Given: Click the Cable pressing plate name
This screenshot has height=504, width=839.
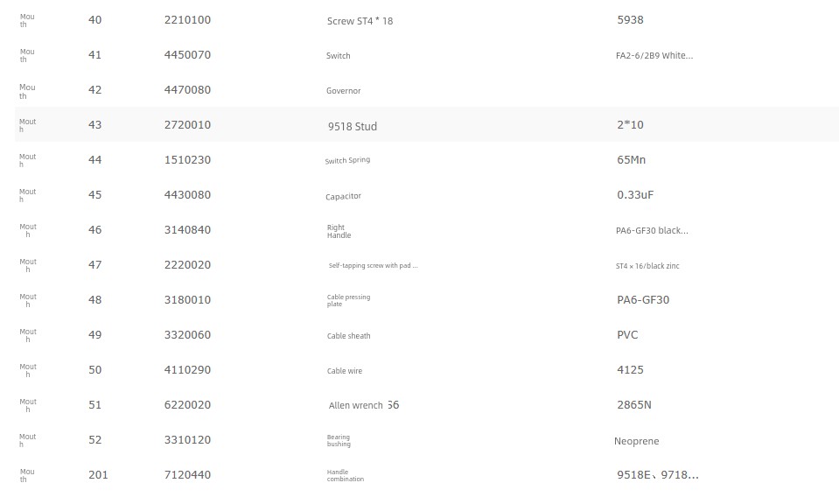Looking at the screenshot, I should (x=348, y=300).
